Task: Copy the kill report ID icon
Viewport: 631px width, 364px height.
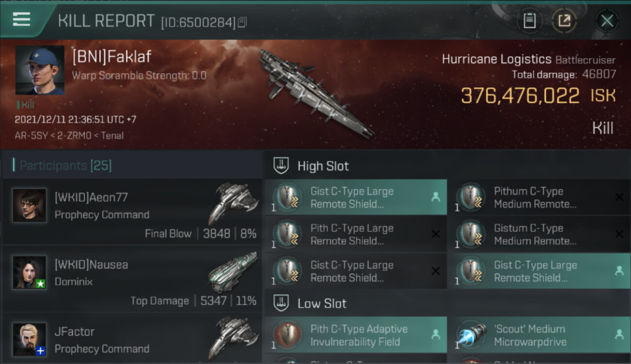Action: pos(242,22)
